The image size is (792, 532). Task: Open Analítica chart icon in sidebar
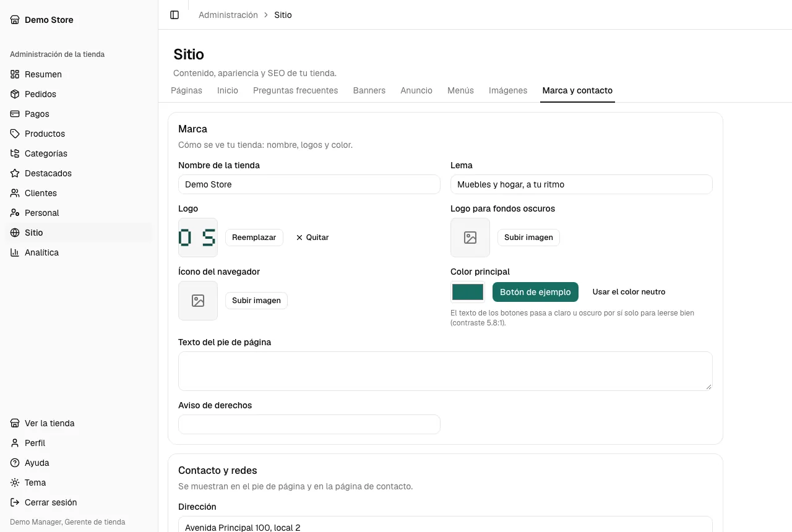15,252
